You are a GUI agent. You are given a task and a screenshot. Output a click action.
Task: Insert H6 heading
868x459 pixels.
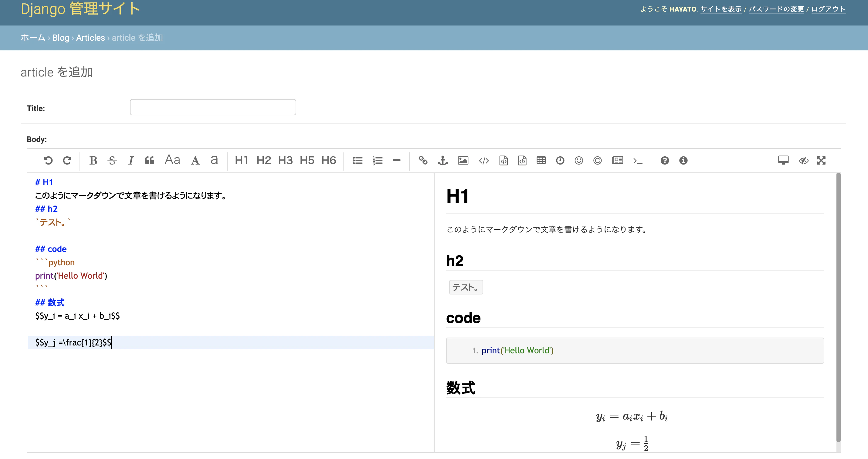(328, 160)
